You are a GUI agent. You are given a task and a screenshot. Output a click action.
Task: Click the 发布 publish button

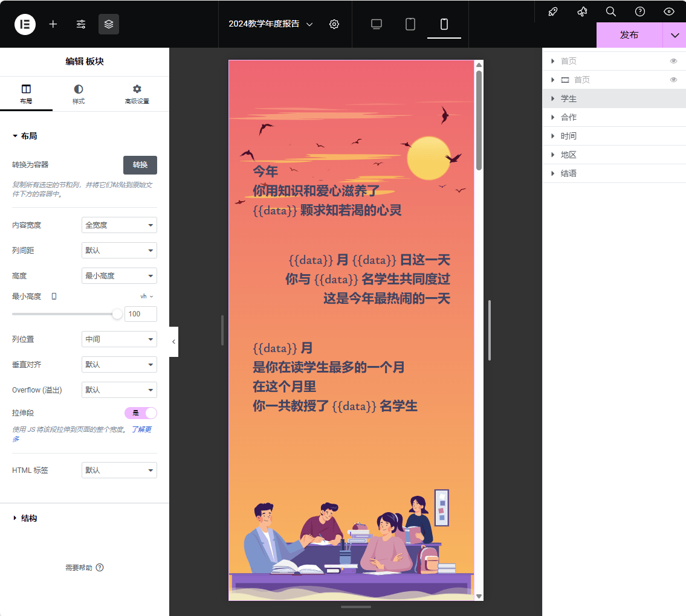pos(629,35)
